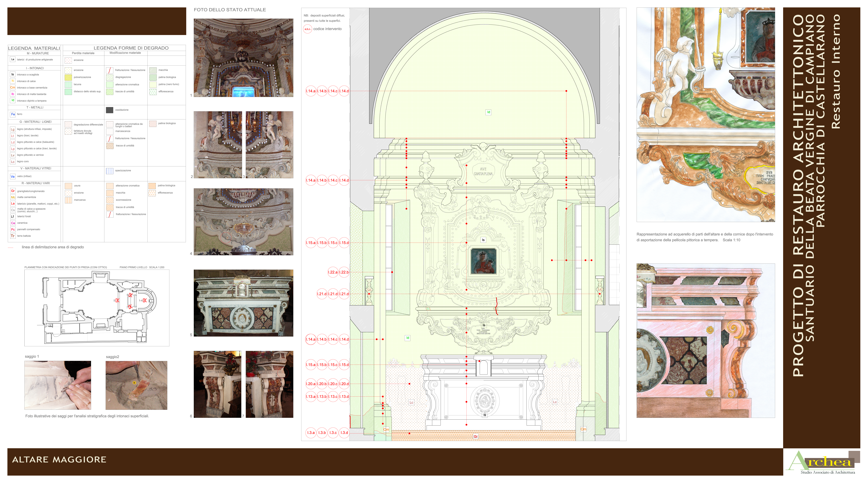Viewport: 868px width, 483px height.
Task: Click the 'Gr' label on the drawing floor
Action: pos(476,436)
